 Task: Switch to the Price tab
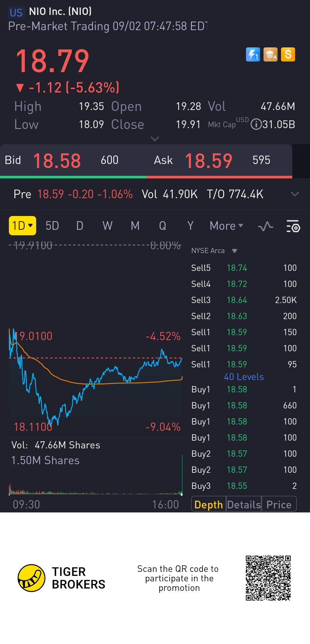pyautogui.click(x=279, y=504)
